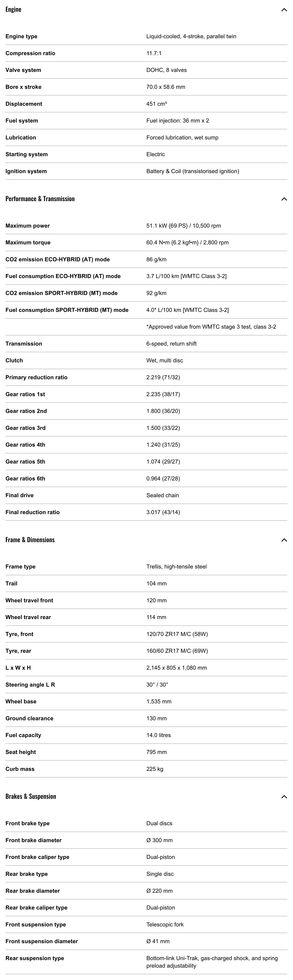Click the Engine section heading
293x980 pixels.
13,10
